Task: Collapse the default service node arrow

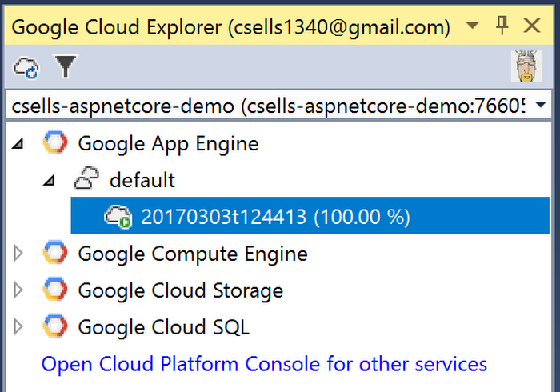Action: coord(49,180)
